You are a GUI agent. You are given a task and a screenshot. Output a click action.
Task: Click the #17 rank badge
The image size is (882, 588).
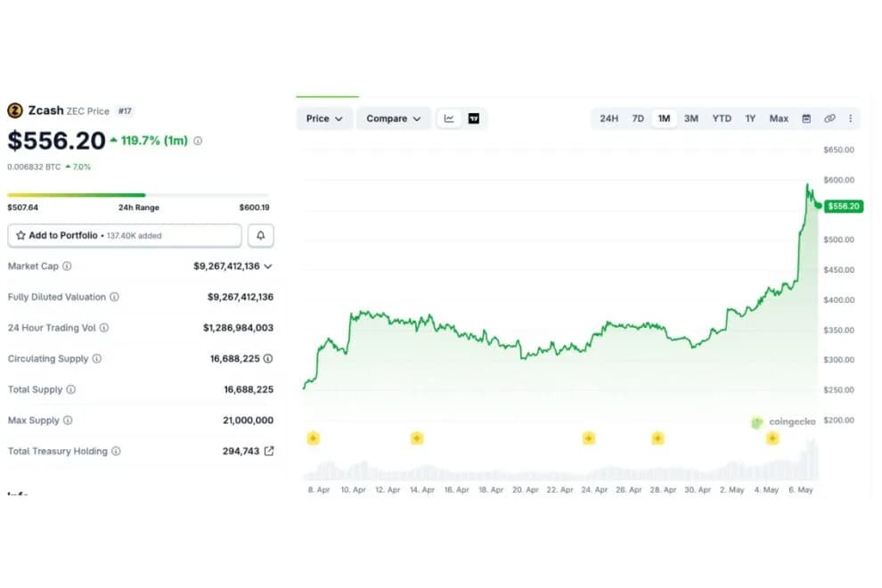coord(125,110)
